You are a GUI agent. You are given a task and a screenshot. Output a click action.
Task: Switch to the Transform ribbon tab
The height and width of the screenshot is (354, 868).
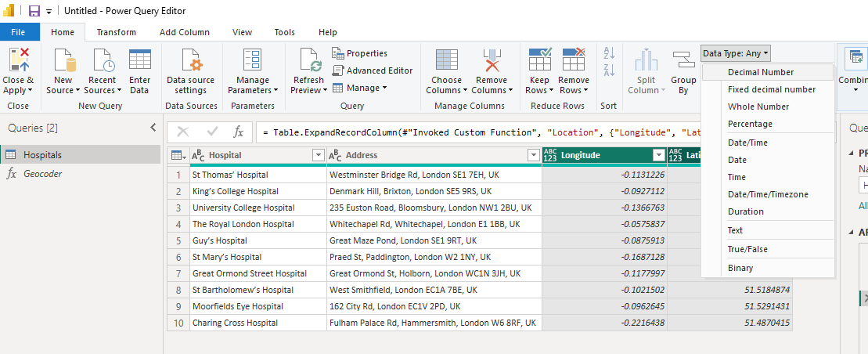click(x=116, y=32)
